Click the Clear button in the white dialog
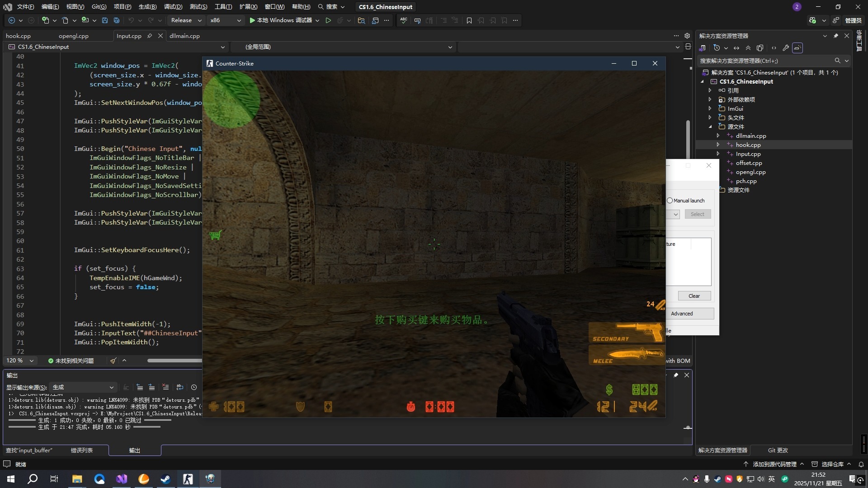Image resolution: width=868 pixels, height=488 pixels. pos(694,296)
